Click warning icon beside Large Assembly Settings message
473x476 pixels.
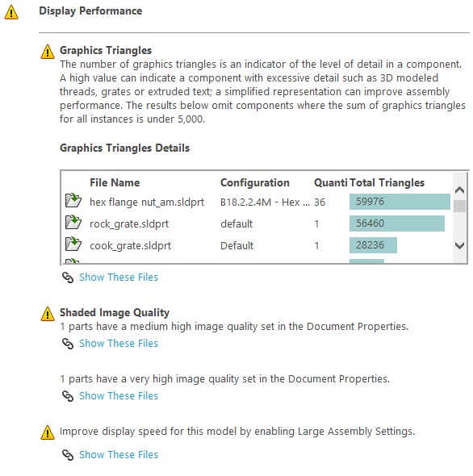click(x=48, y=432)
